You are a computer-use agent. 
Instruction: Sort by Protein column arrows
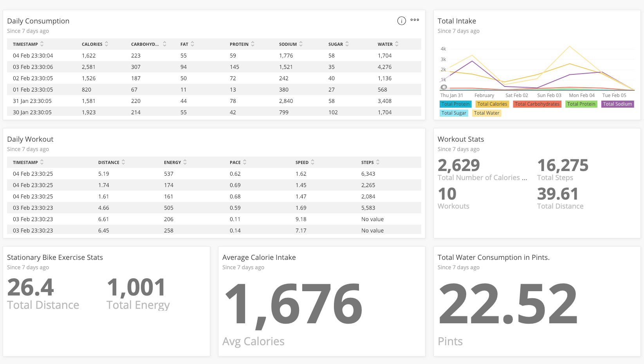(253, 44)
